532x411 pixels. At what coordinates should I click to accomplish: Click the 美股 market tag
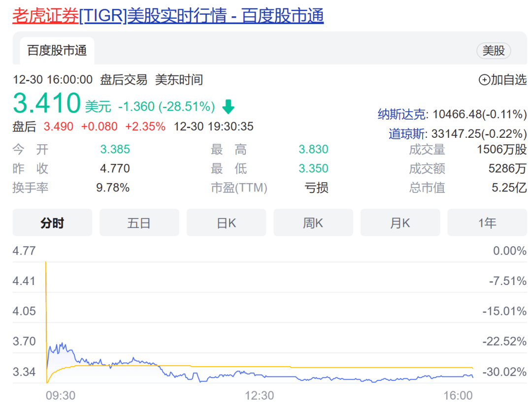pos(494,51)
